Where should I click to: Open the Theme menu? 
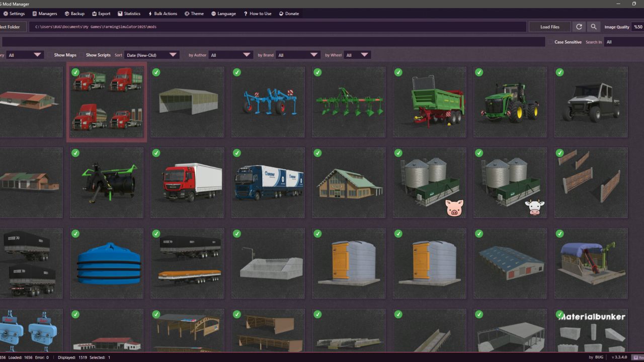(x=194, y=14)
